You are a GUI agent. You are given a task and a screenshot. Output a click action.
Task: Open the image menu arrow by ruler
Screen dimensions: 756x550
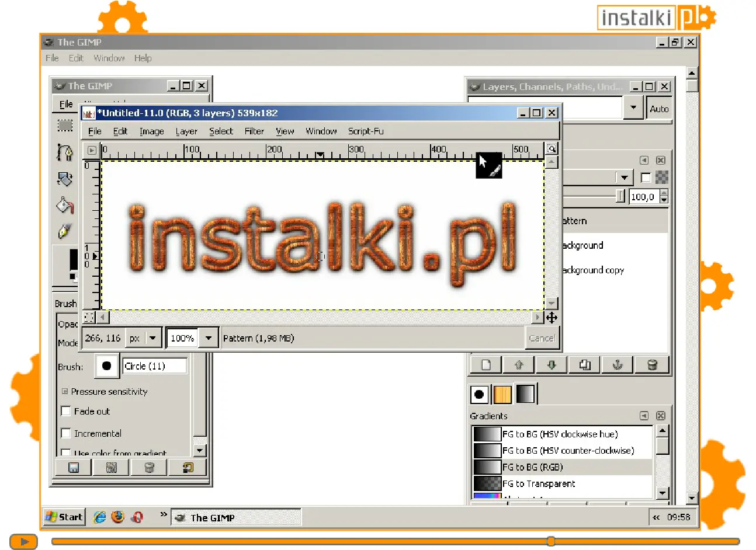coord(92,150)
